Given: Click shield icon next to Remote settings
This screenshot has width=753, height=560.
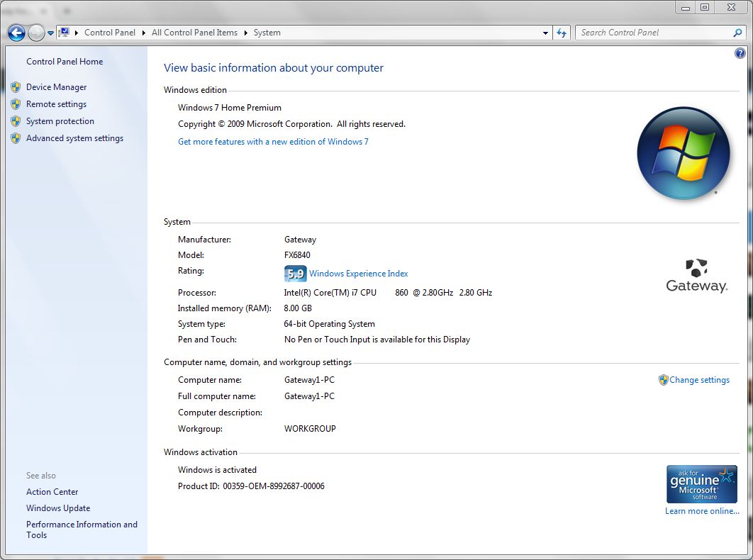Looking at the screenshot, I should 16,104.
